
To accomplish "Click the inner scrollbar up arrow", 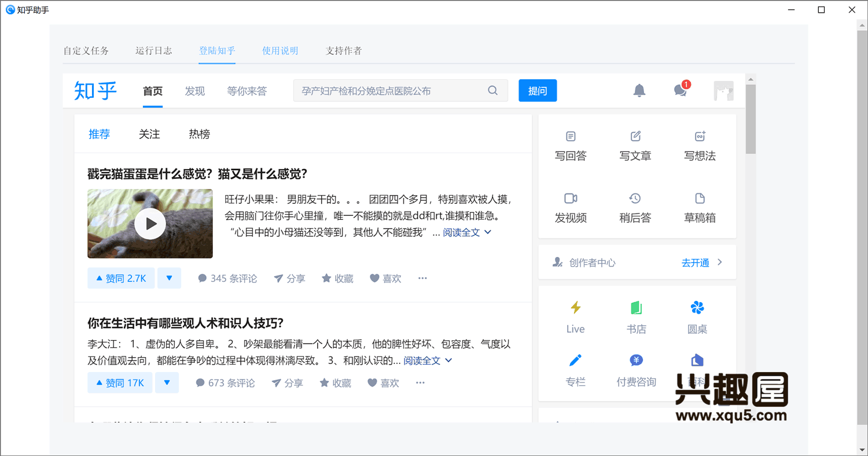I will [751, 79].
